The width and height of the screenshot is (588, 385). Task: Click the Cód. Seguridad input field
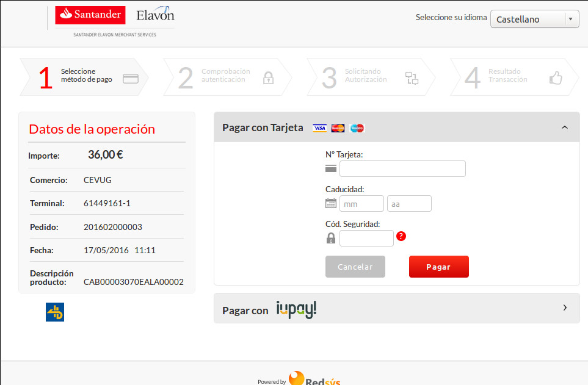pos(366,239)
